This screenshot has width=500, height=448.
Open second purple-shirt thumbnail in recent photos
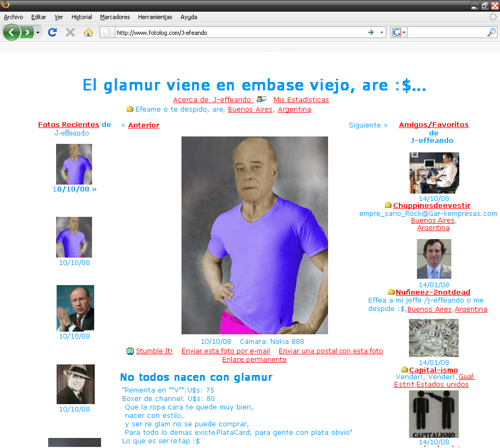click(74, 237)
